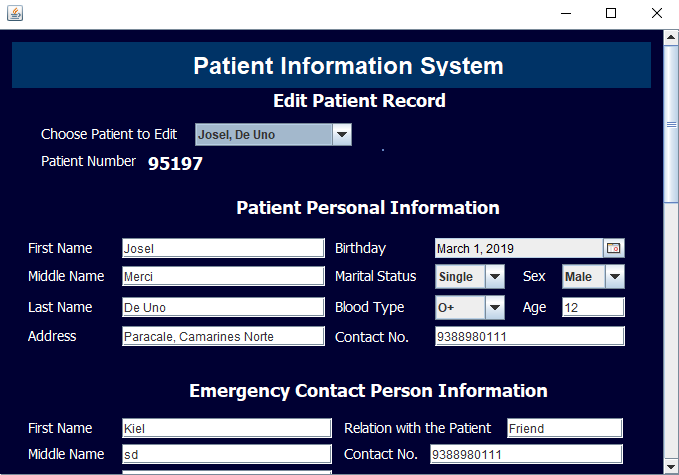
Task: Expand the Sex dropdown arrow
Action: [615, 277]
